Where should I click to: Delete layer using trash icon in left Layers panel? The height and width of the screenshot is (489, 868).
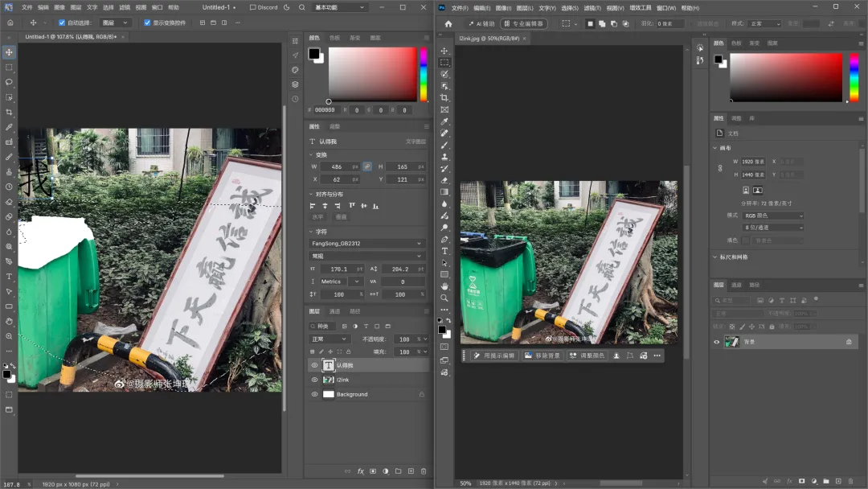[424, 471]
